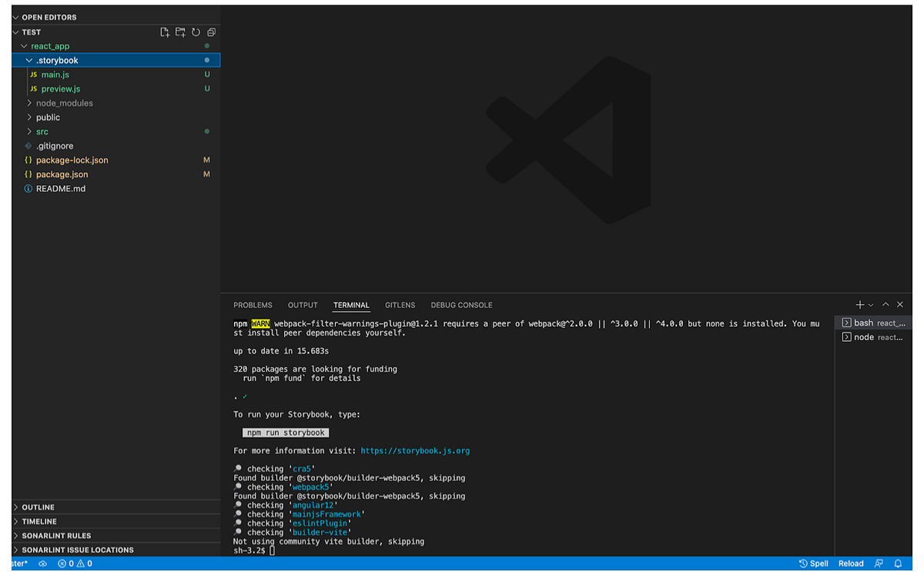The height and width of the screenshot is (572, 924).
Task: Click 'Not using community vite builder' line
Action: coord(329,541)
